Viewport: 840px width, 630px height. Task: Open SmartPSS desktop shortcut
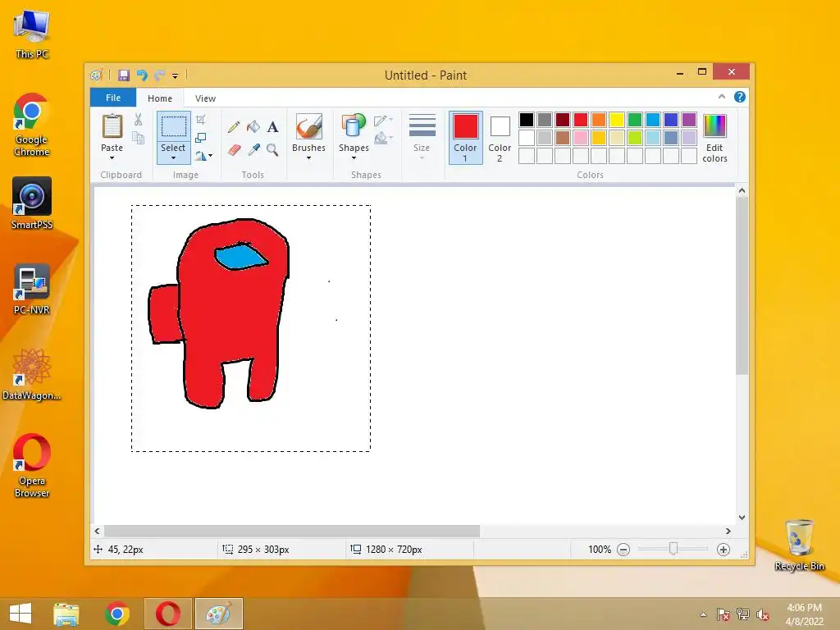(x=32, y=203)
